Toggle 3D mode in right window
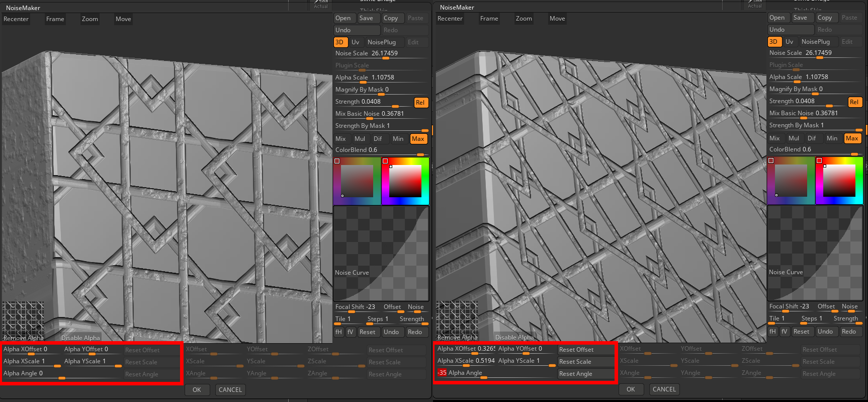 [773, 42]
